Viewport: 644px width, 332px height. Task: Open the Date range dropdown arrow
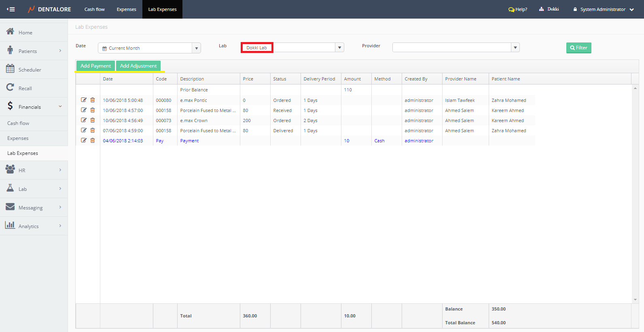tap(196, 48)
